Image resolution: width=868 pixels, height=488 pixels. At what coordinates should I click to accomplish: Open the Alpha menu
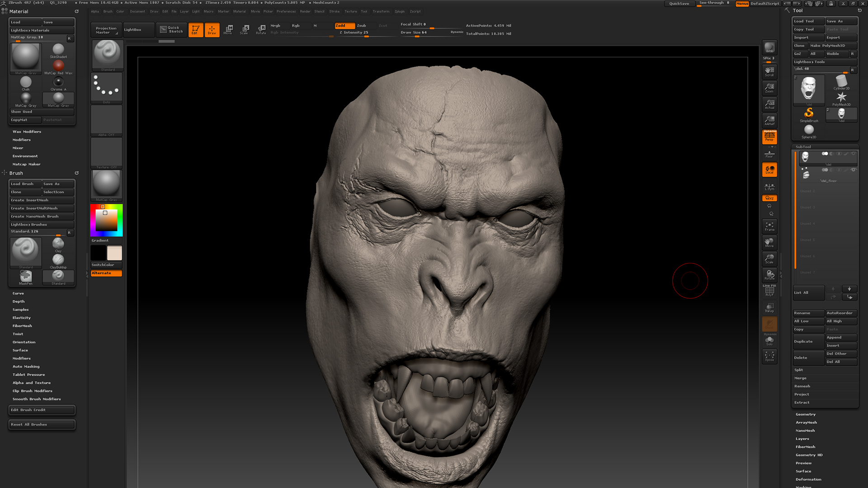click(x=95, y=11)
